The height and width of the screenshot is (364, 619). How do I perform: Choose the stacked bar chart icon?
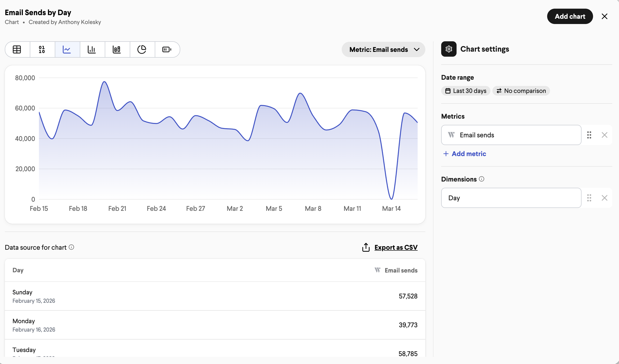pyautogui.click(x=117, y=49)
